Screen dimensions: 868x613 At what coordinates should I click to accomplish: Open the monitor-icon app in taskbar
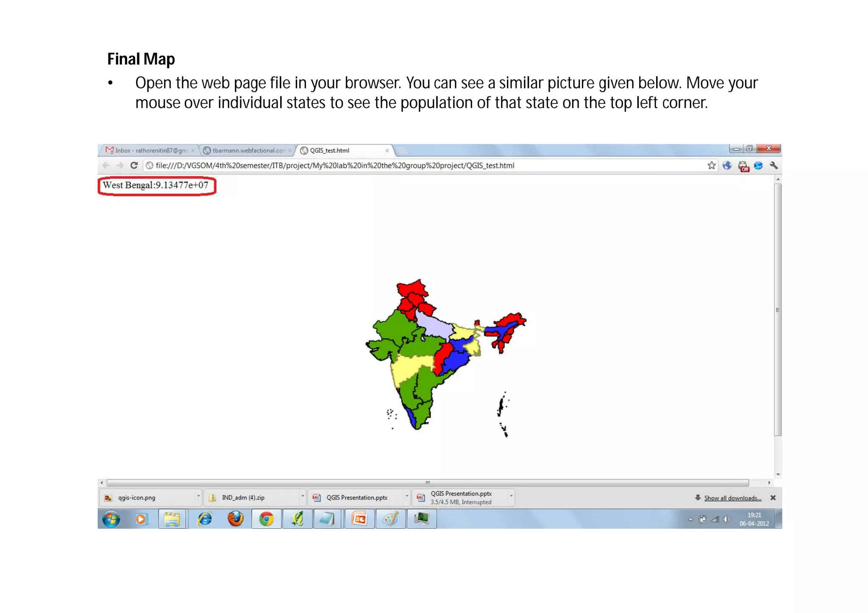point(421,519)
